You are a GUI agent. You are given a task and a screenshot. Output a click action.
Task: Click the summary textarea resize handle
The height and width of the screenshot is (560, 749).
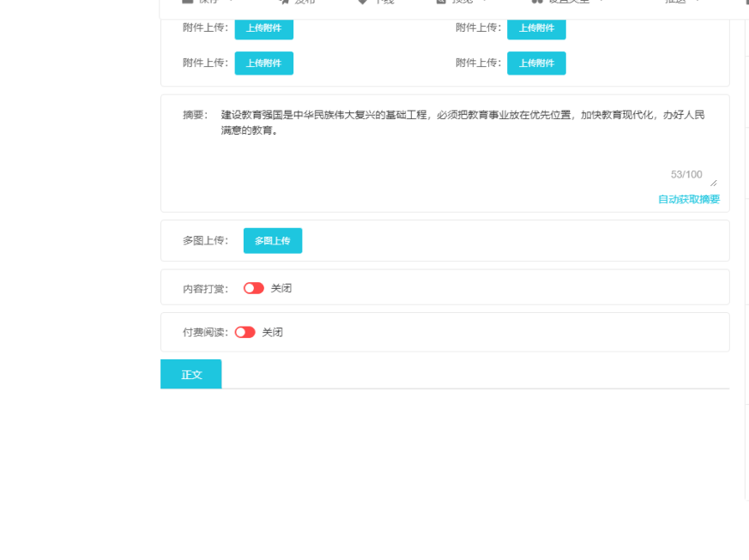[x=714, y=184]
